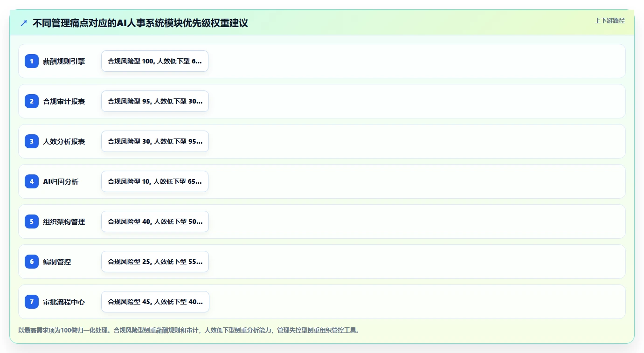644x353 pixels.
Task: Select the 人效分析报表 label
Action: (64, 141)
